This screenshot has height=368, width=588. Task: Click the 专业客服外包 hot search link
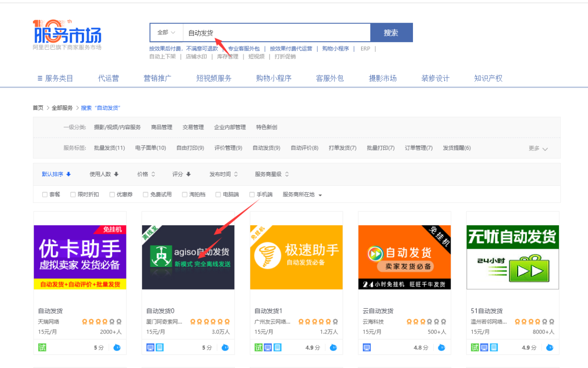coord(244,49)
